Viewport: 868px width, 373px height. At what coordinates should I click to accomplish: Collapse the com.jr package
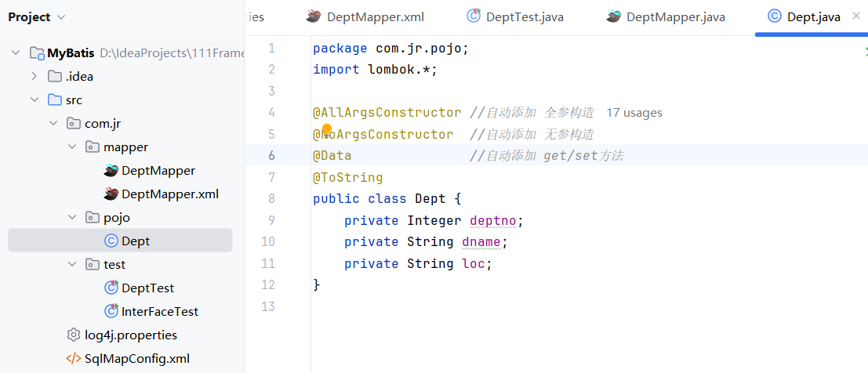[x=53, y=123]
